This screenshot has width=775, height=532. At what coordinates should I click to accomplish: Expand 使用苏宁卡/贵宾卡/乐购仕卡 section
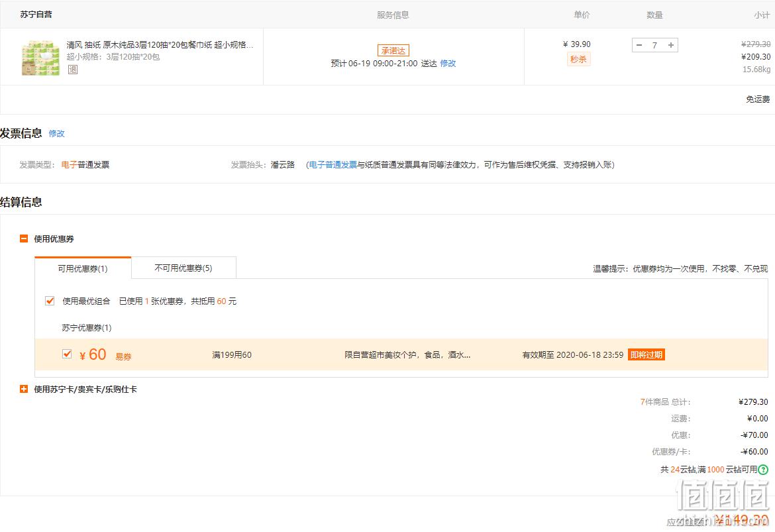coord(24,389)
